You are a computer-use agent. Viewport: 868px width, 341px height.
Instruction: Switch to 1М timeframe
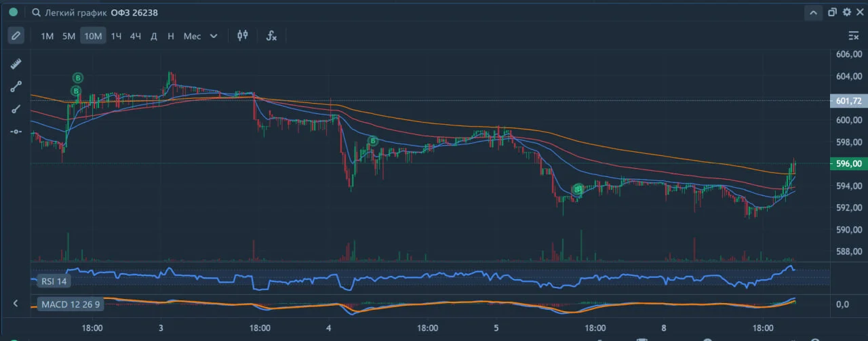tap(47, 36)
